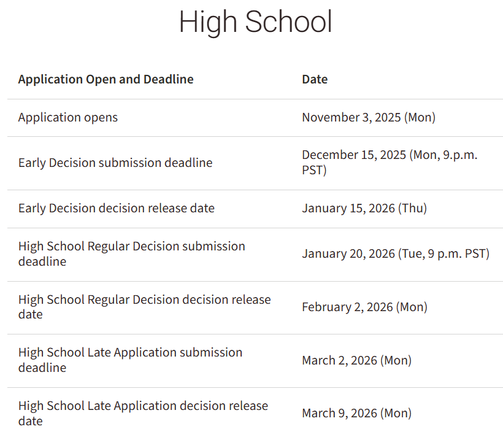This screenshot has width=503, height=448.
Task: Click the word deadline under Late Application
Action: click(42, 368)
